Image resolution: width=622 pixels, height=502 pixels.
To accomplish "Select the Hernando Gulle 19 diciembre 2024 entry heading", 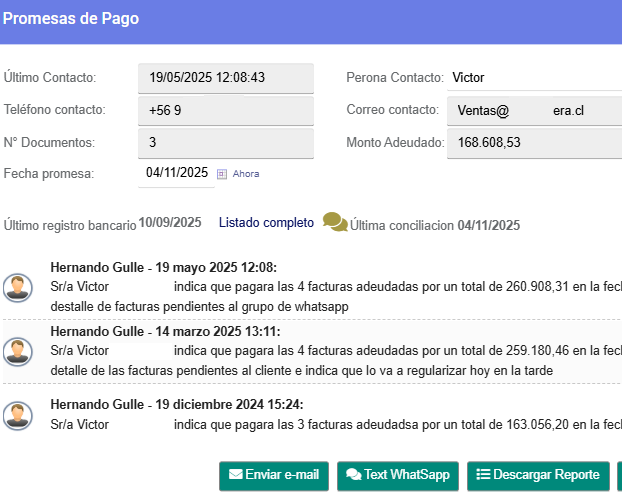I will click(x=177, y=405).
